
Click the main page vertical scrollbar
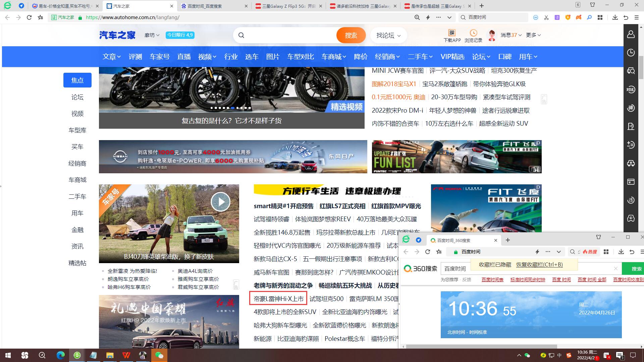[641, 67]
